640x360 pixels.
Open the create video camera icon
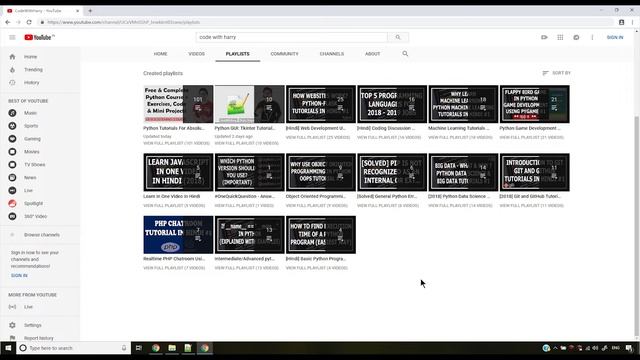(544, 37)
